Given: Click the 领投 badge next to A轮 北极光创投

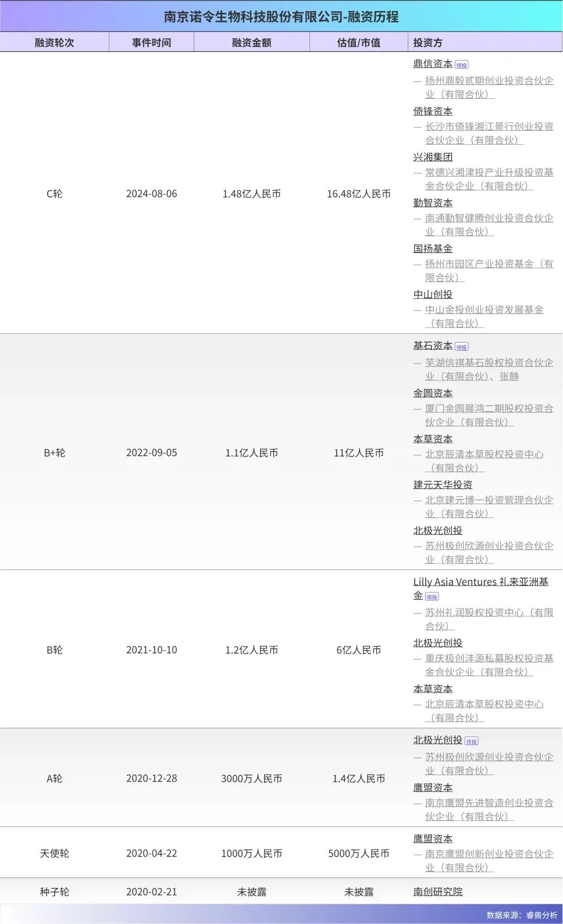Looking at the screenshot, I should (471, 741).
